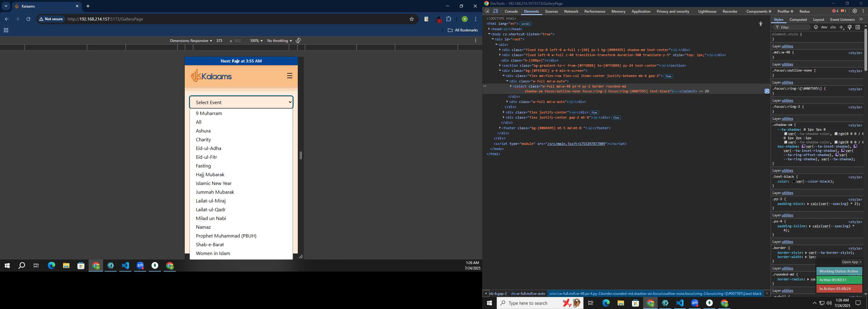Click the viewport width field showing 375
This screenshot has height=309, width=868.
219,40
